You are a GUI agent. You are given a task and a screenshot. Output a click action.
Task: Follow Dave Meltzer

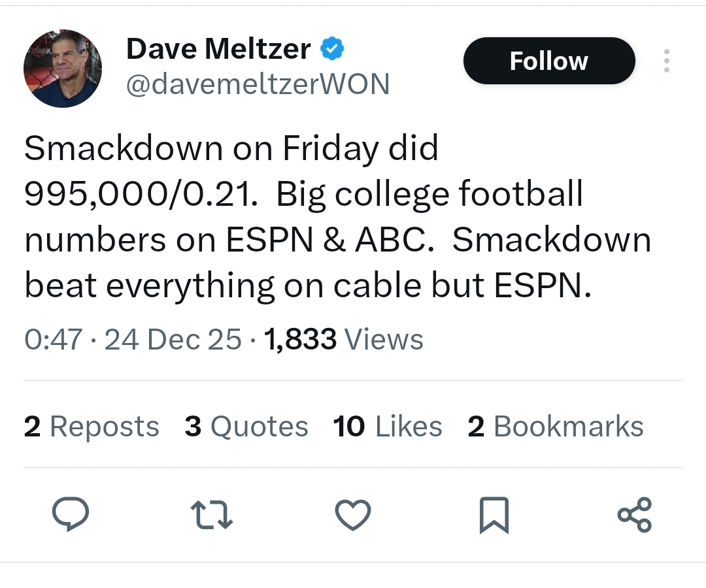(548, 61)
